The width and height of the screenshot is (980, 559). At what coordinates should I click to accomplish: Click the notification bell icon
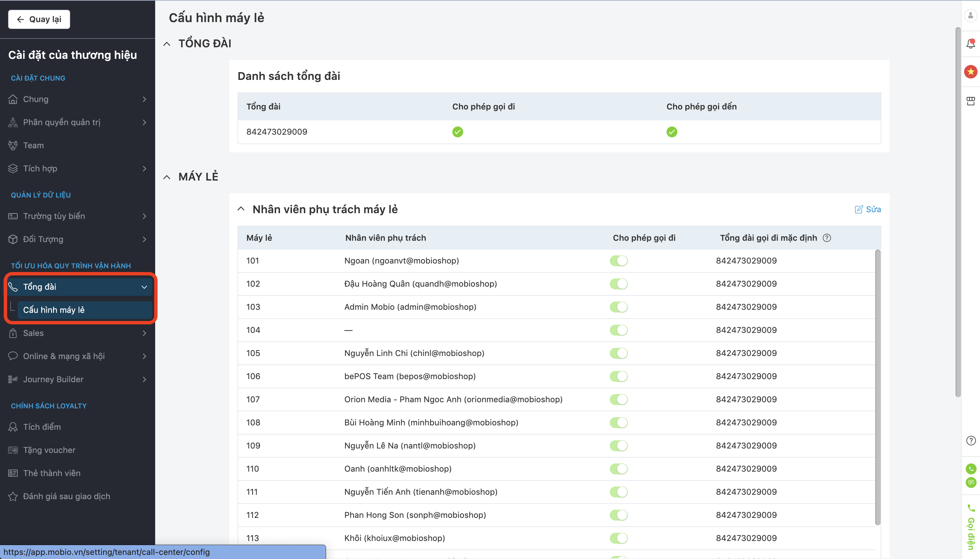click(x=970, y=44)
